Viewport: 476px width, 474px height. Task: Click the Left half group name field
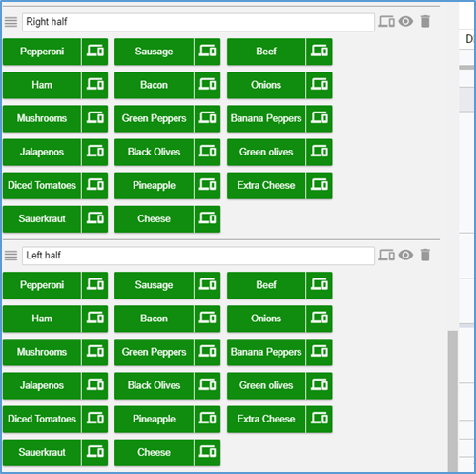point(198,256)
